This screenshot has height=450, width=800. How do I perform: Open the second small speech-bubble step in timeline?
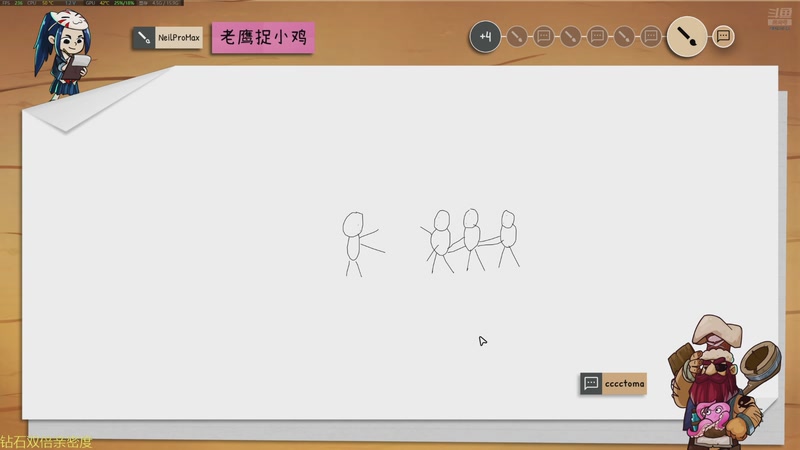tap(597, 37)
